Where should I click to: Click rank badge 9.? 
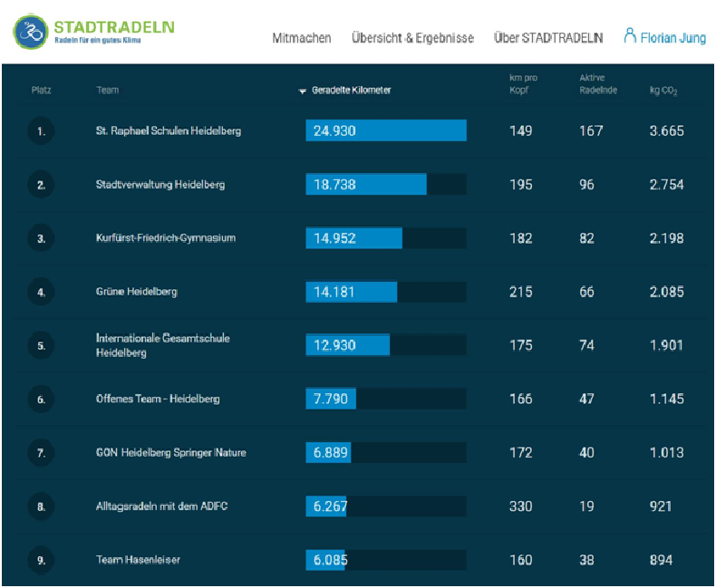[41, 560]
